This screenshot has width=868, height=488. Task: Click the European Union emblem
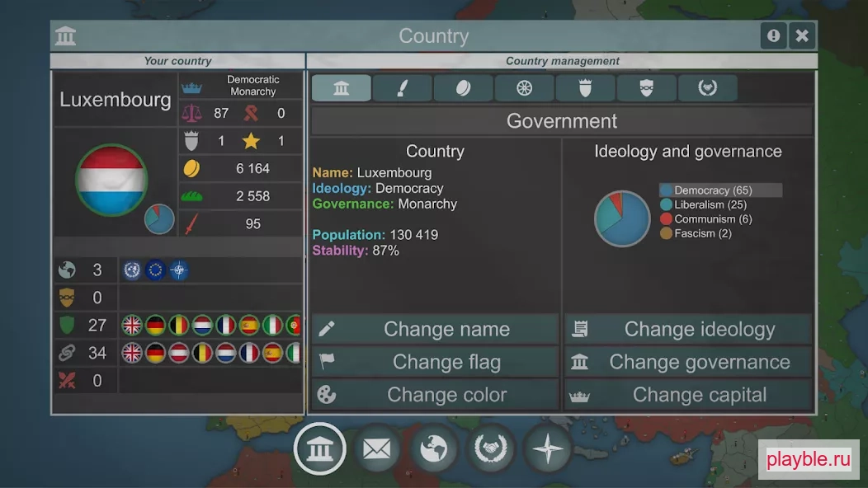(156, 270)
